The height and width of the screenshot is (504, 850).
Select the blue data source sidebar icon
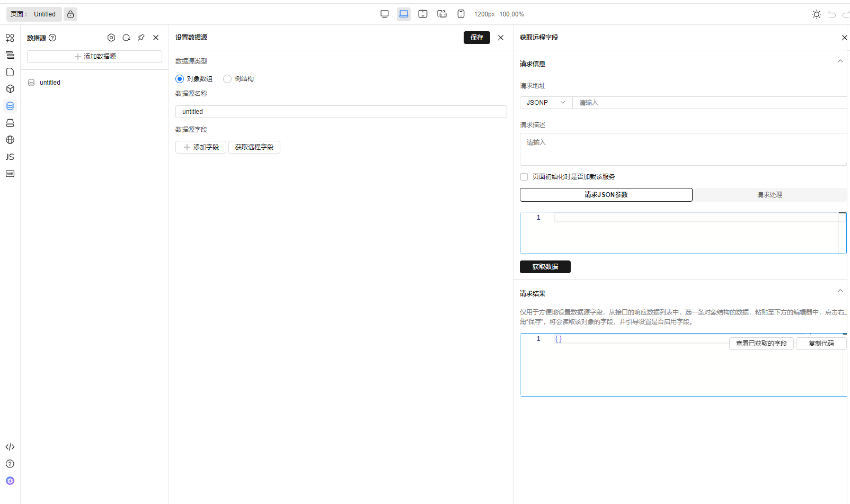10,106
